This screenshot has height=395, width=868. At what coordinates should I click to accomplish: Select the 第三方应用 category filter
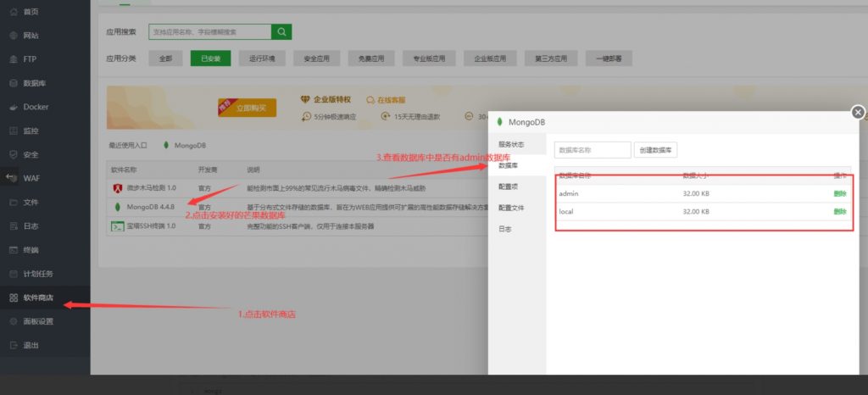coord(551,58)
